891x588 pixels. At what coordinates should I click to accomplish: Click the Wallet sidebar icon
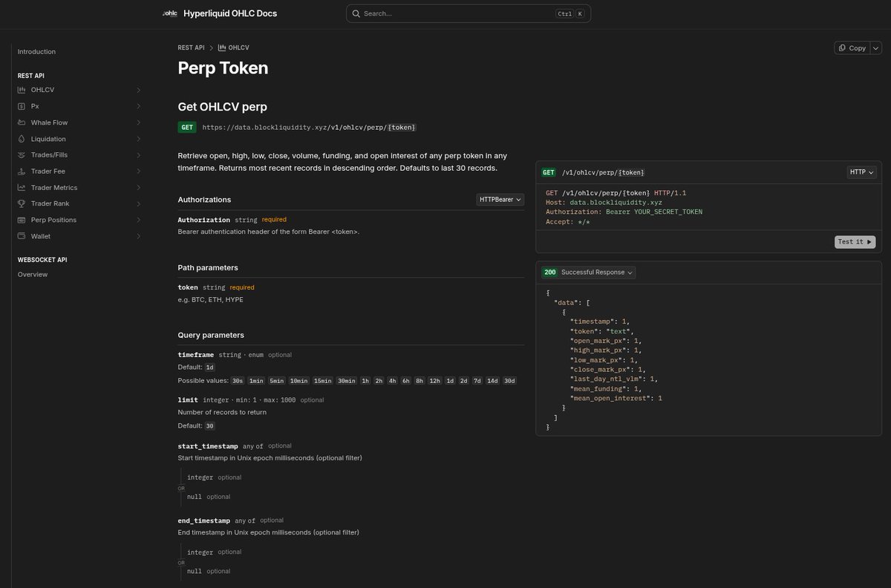coord(22,236)
